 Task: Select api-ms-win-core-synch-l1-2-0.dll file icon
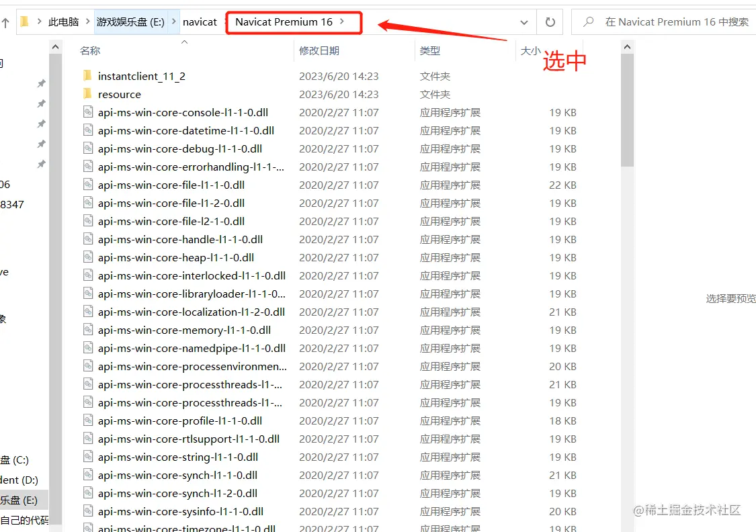pos(88,494)
